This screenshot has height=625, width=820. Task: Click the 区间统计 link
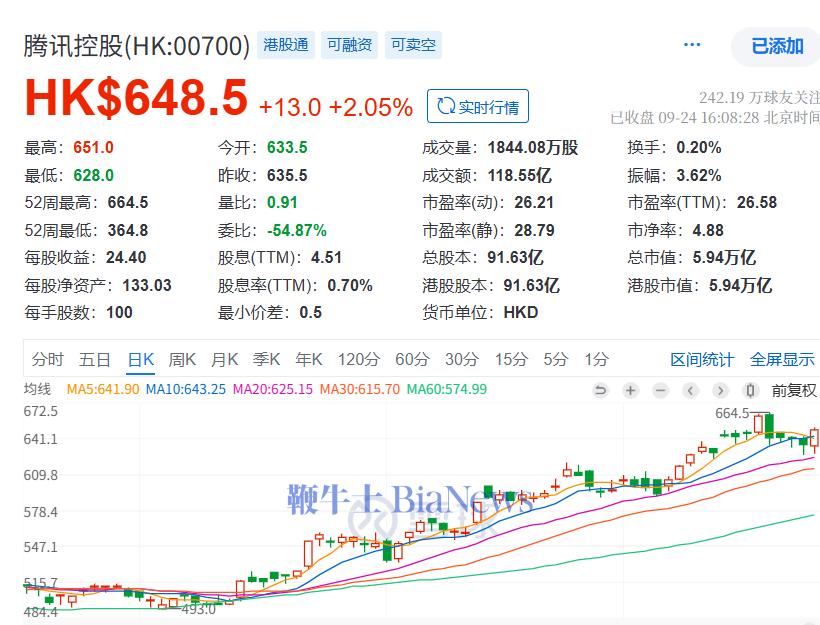click(x=701, y=359)
